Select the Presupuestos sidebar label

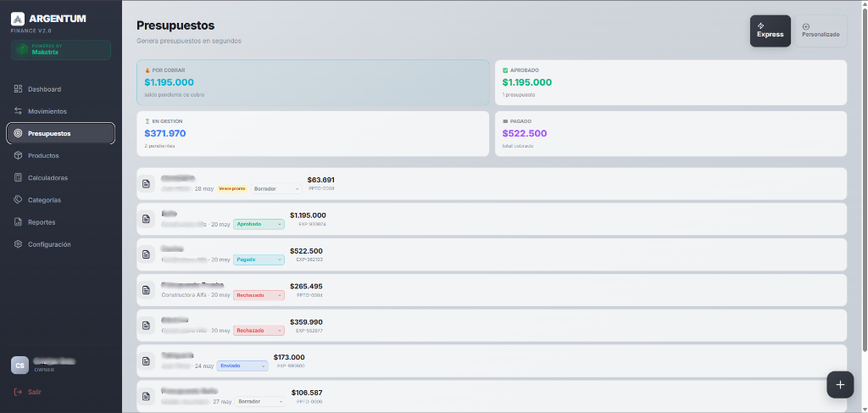(x=49, y=133)
